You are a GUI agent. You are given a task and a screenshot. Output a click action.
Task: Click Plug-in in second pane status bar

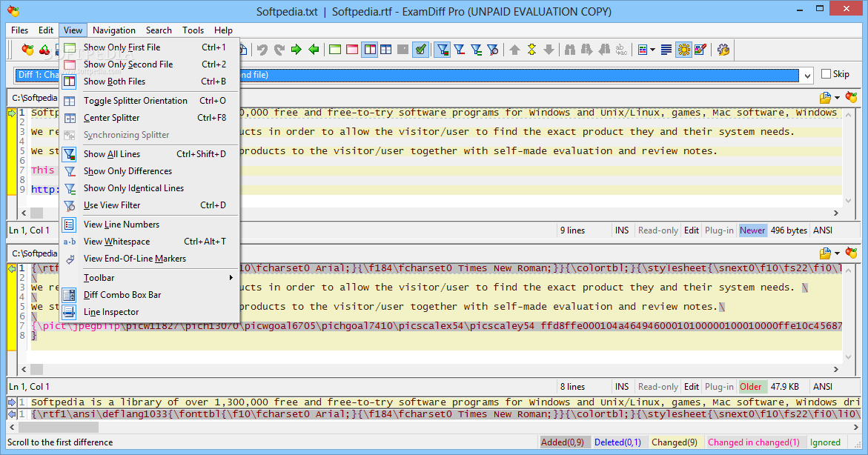(x=719, y=386)
